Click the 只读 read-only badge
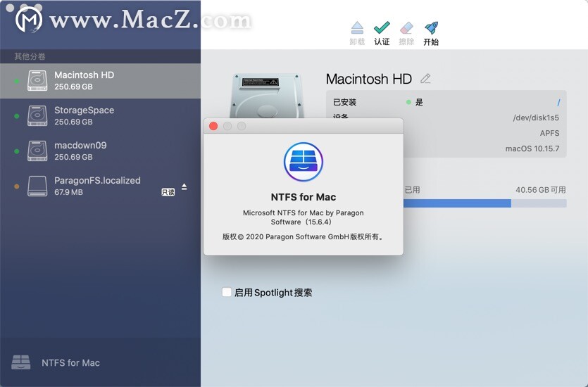The width and height of the screenshot is (588, 387). tap(168, 192)
